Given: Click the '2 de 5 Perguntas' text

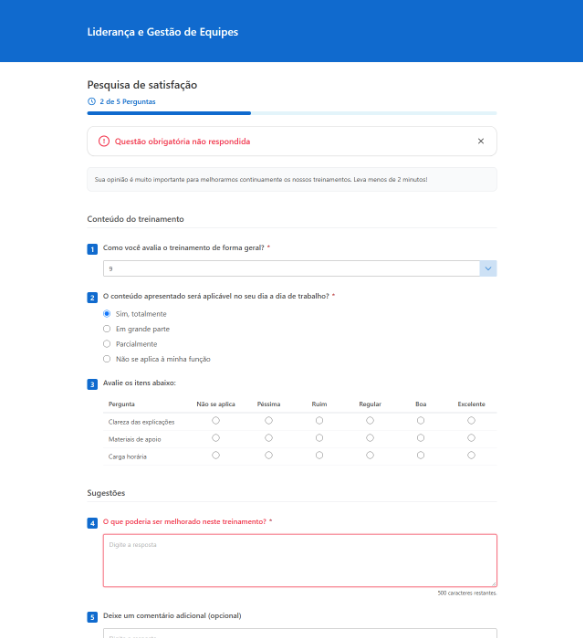Looking at the screenshot, I should (x=127, y=101).
